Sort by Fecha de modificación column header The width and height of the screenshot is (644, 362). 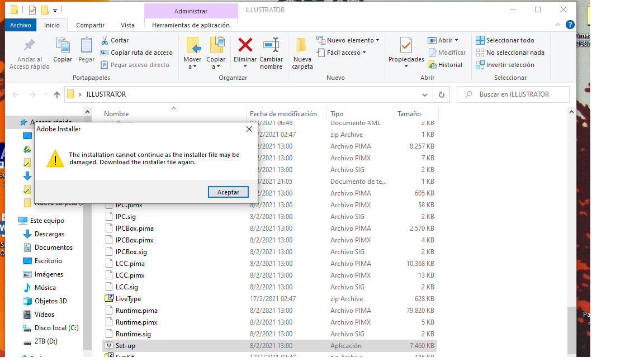tap(283, 114)
